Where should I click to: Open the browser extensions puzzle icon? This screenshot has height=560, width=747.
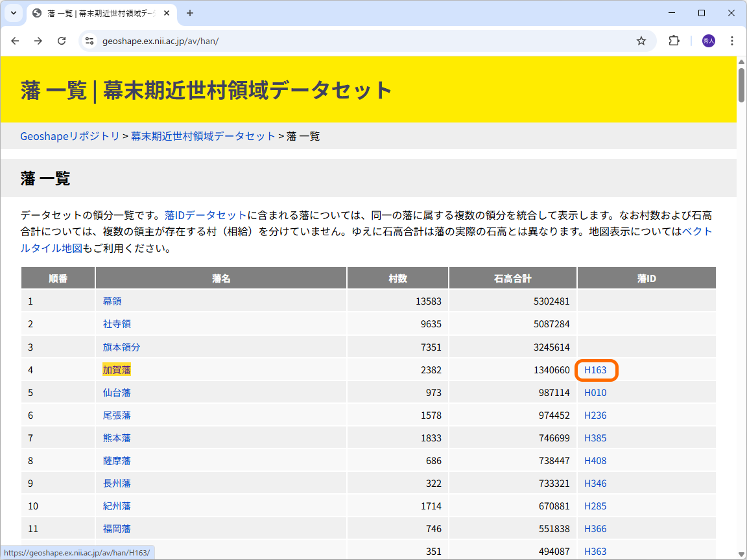(x=674, y=40)
